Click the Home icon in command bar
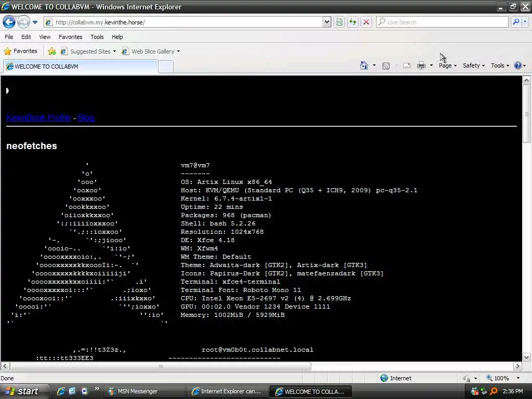 pos(364,65)
